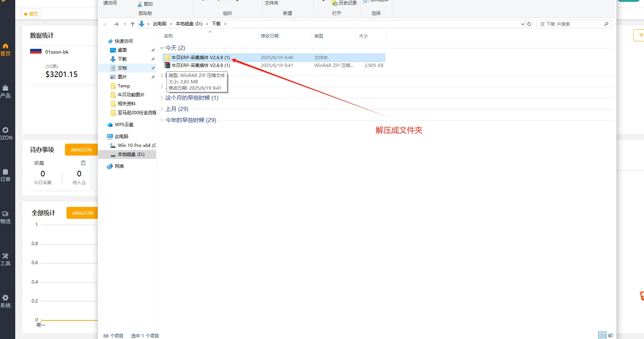Select the folder row dated 2025/6/19 9:46
Image resolution: width=644 pixels, height=339 pixels.
(x=274, y=58)
